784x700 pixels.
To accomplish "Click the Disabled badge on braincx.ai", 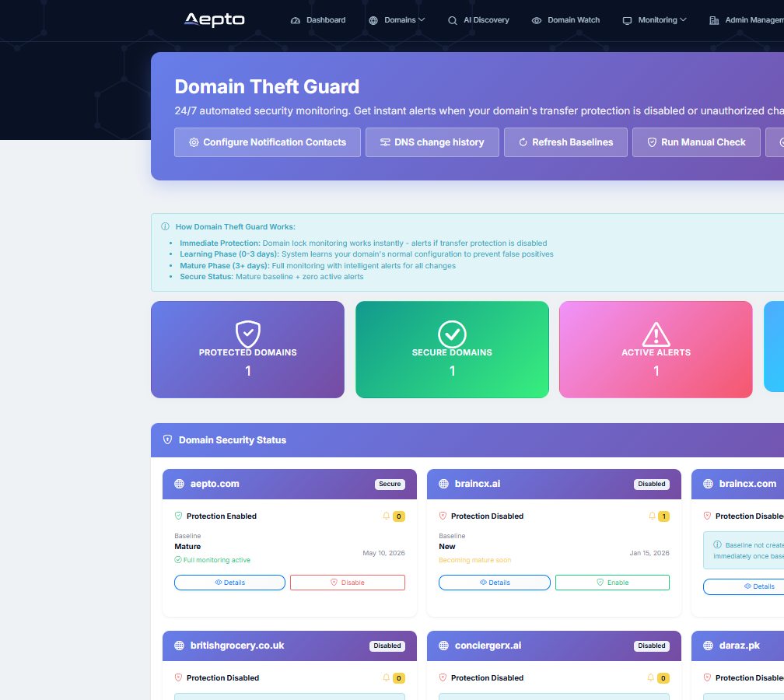I will click(652, 484).
